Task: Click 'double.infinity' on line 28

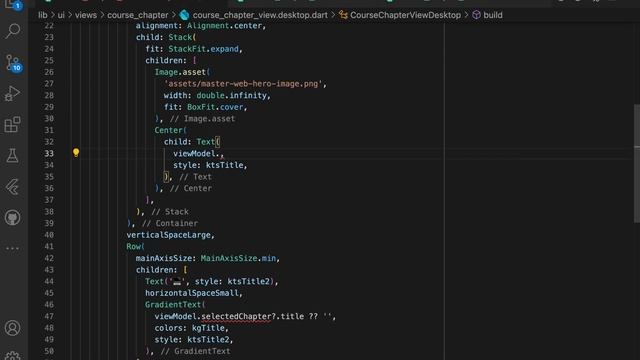Action: [x=231, y=96]
